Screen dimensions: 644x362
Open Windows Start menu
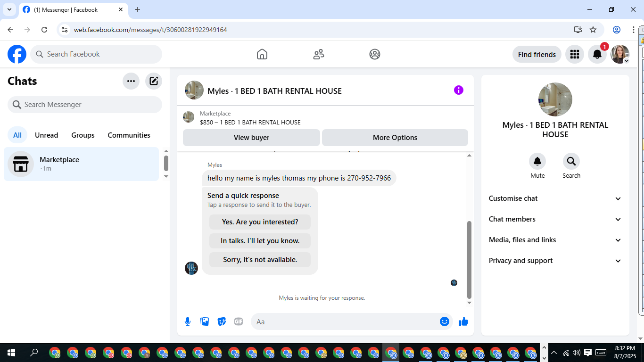click(x=11, y=353)
